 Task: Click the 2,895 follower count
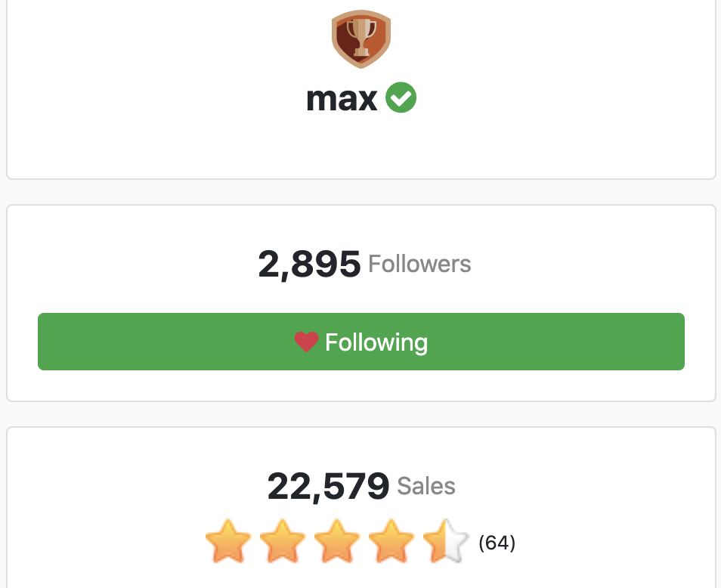pos(309,265)
